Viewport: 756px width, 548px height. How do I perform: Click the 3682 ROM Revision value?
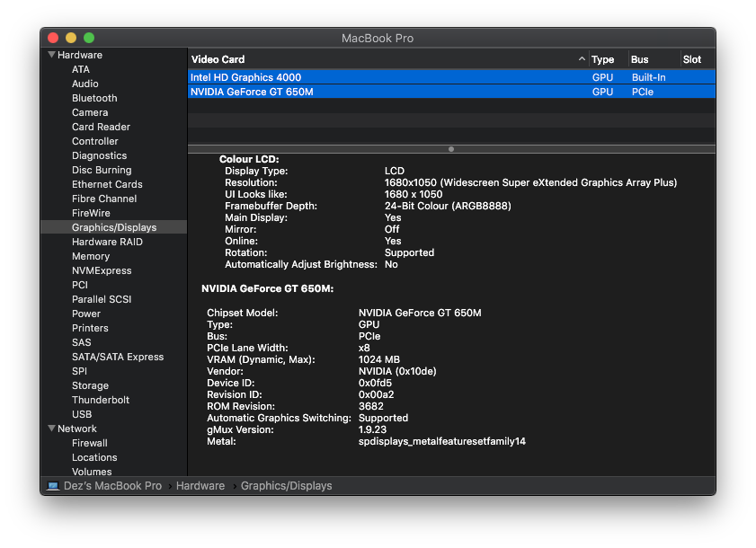coord(370,406)
